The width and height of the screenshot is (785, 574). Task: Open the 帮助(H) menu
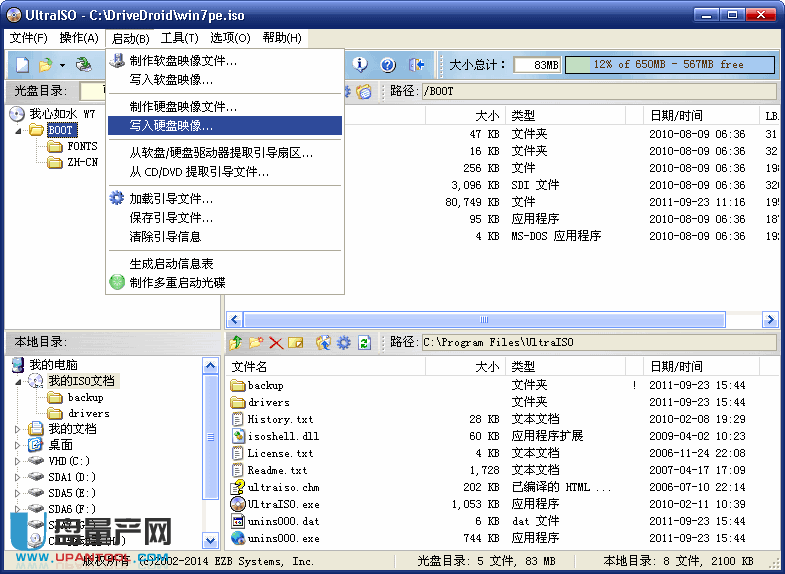point(282,38)
